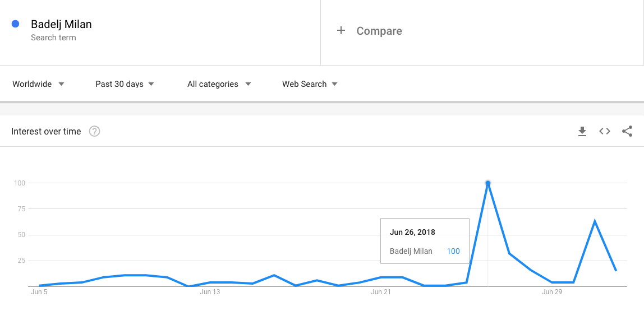Screen dimensions: 644x334
Task: Share the interest over time chart
Action: (x=627, y=131)
